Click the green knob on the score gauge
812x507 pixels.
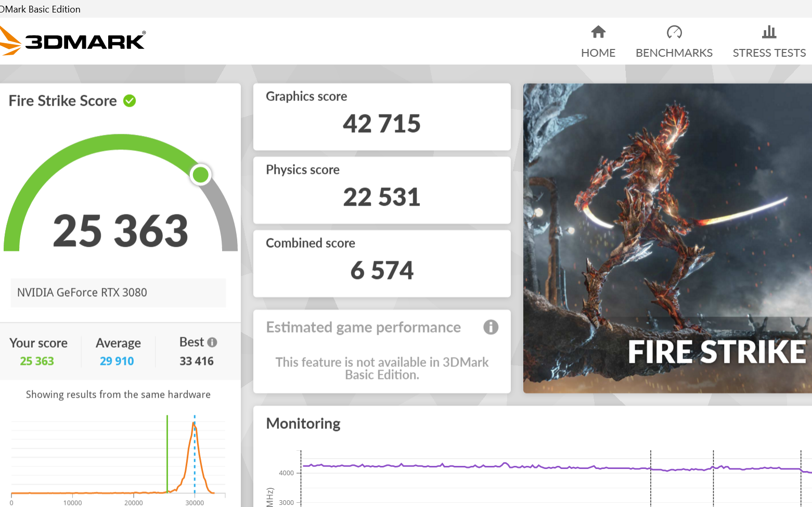pos(200,175)
